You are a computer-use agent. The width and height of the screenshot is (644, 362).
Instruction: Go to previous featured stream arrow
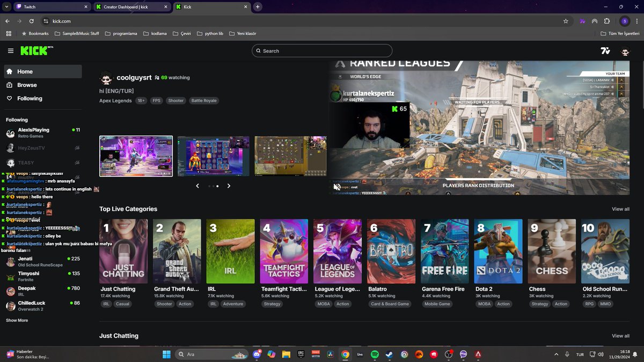click(197, 186)
